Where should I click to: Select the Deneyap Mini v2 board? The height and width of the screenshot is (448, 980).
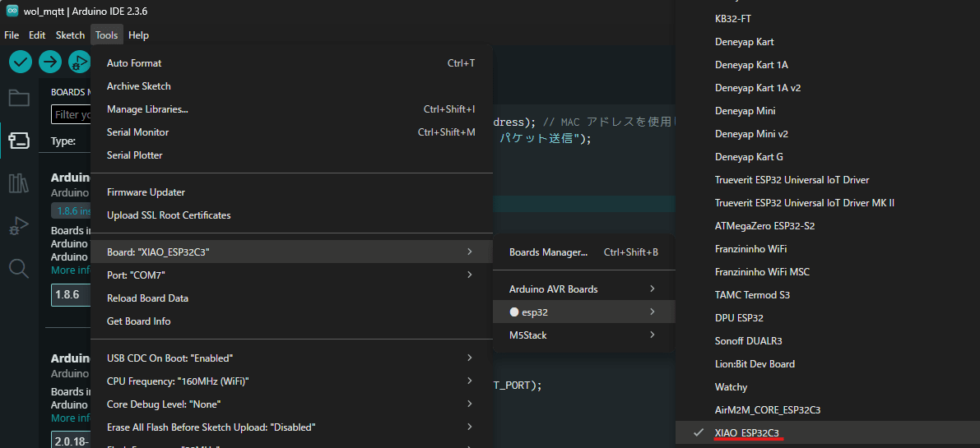click(x=828, y=133)
